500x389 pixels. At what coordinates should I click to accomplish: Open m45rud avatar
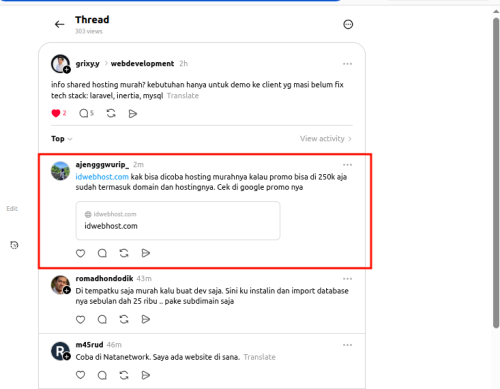(x=60, y=351)
